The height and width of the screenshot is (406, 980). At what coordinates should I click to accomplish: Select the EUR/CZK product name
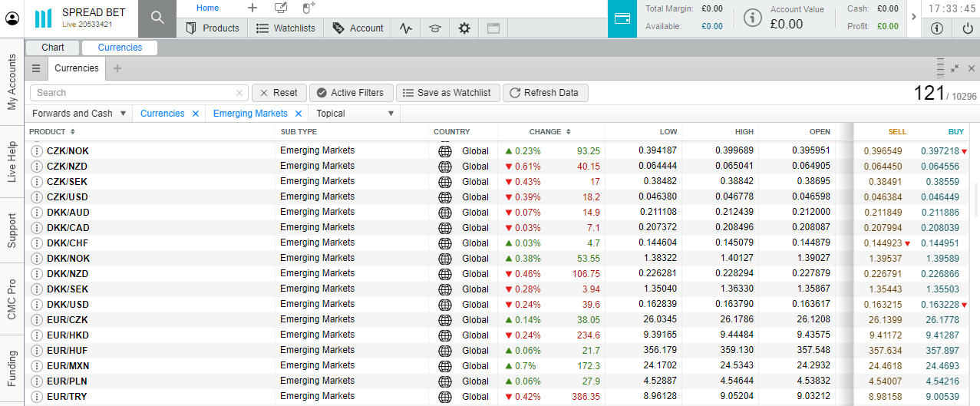point(68,320)
